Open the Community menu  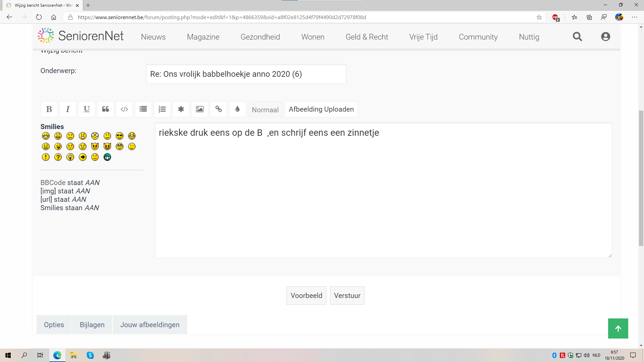pyautogui.click(x=478, y=37)
